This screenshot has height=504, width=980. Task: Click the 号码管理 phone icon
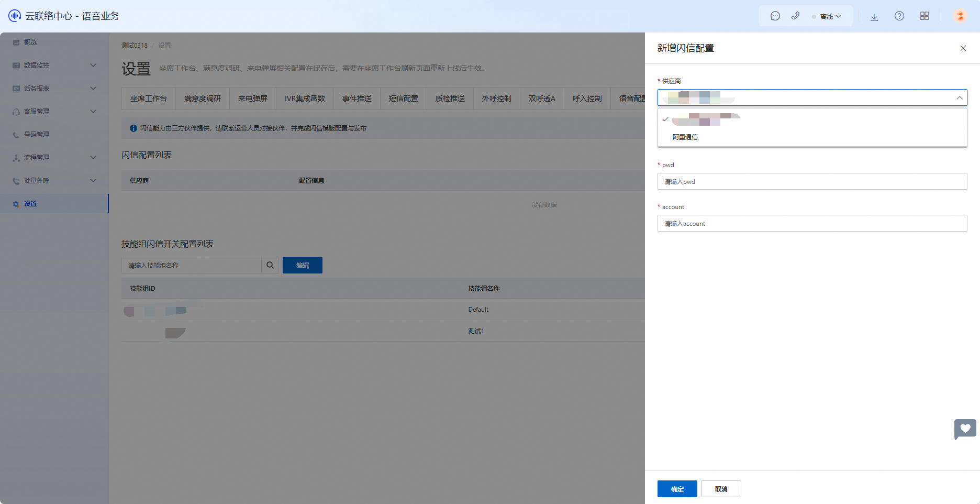tap(16, 135)
